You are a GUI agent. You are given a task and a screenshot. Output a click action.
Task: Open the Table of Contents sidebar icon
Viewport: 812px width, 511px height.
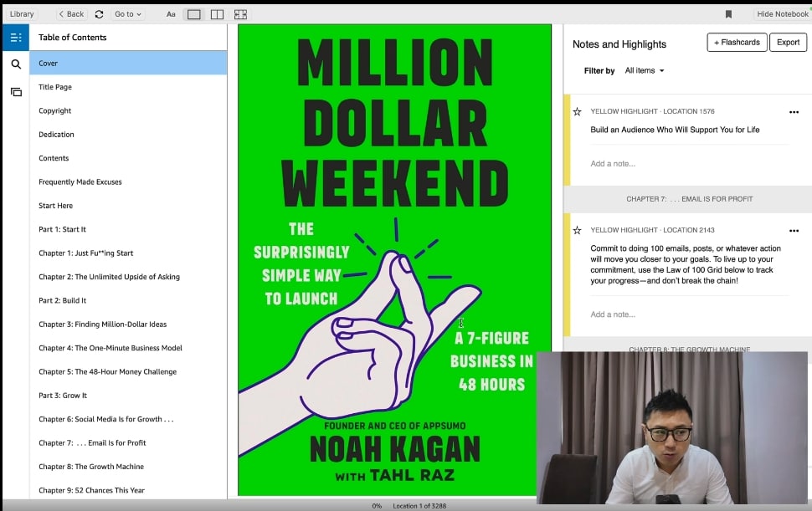(16, 38)
